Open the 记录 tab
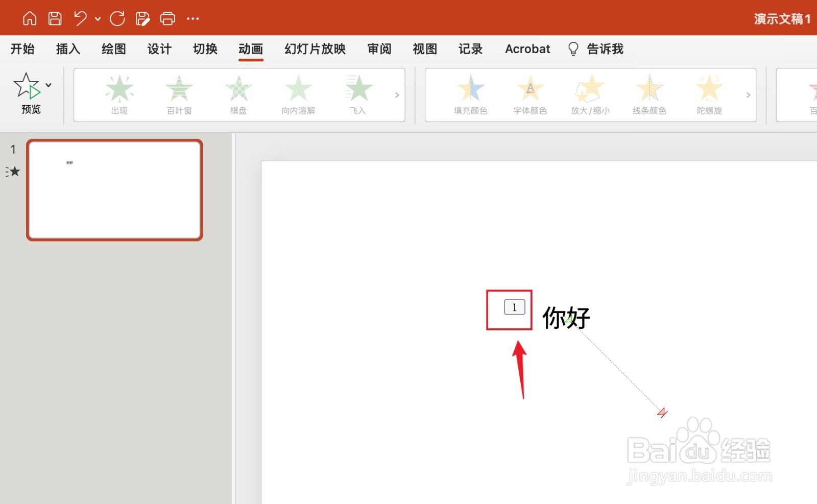817x504 pixels. [x=470, y=49]
